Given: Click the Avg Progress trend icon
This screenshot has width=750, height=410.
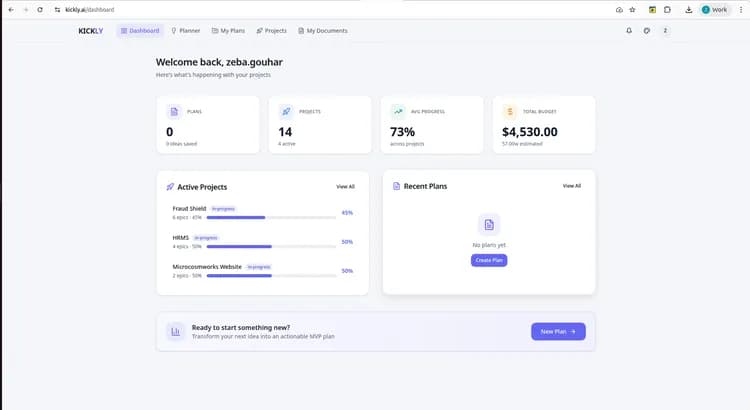Looking at the screenshot, I should pos(398,111).
